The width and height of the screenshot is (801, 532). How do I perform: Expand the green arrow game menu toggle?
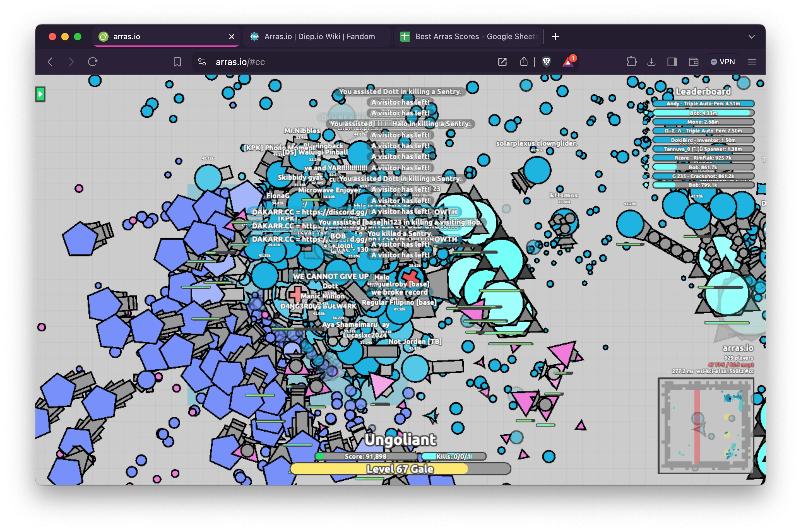click(40, 94)
